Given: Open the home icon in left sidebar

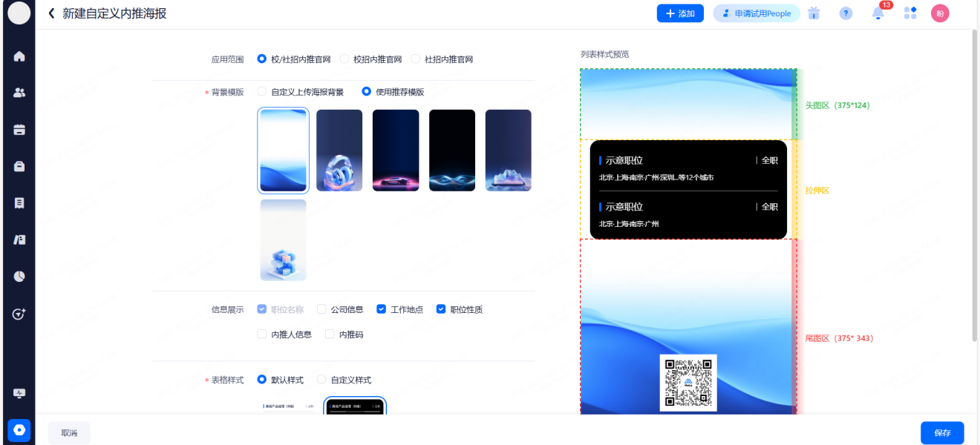Looking at the screenshot, I should [19, 56].
